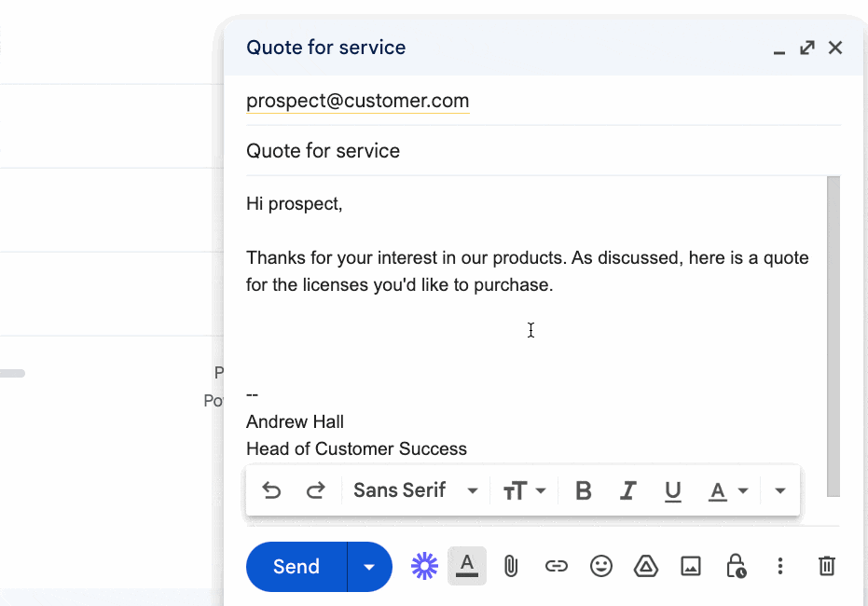
Task: Click the blue Send button
Action: click(296, 567)
